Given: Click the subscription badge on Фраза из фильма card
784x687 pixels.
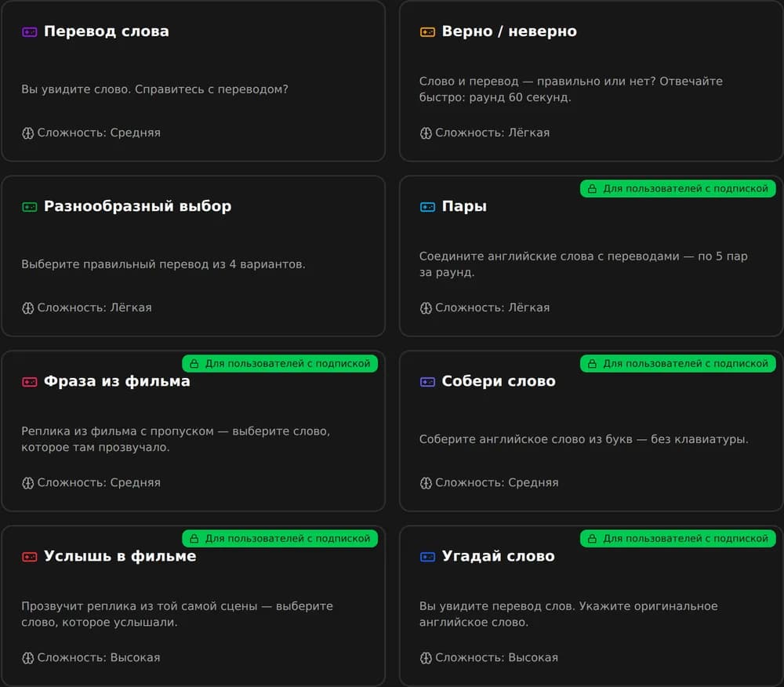Looking at the screenshot, I should point(280,364).
